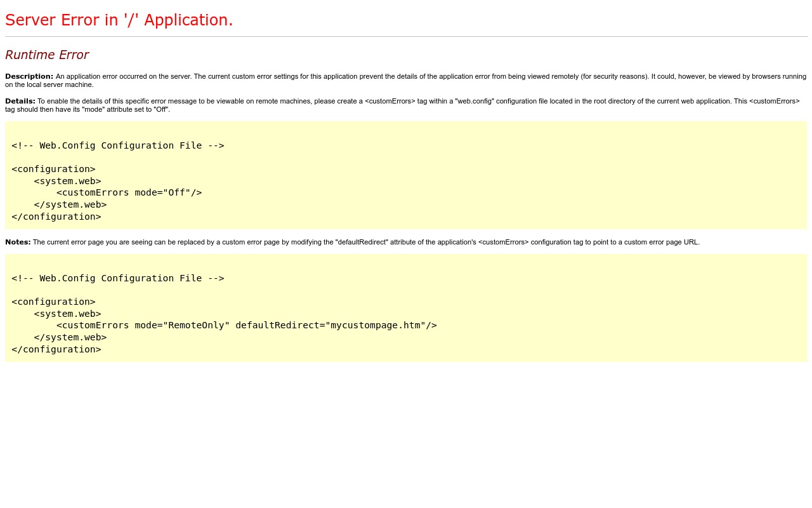
Task: Click the bold 'Description:' label
Action: click(x=29, y=76)
